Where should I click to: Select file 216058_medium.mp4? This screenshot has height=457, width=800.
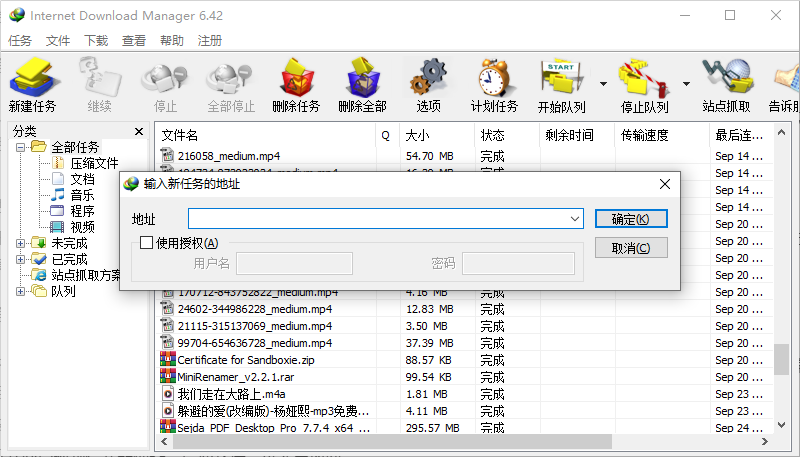[x=229, y=156]
